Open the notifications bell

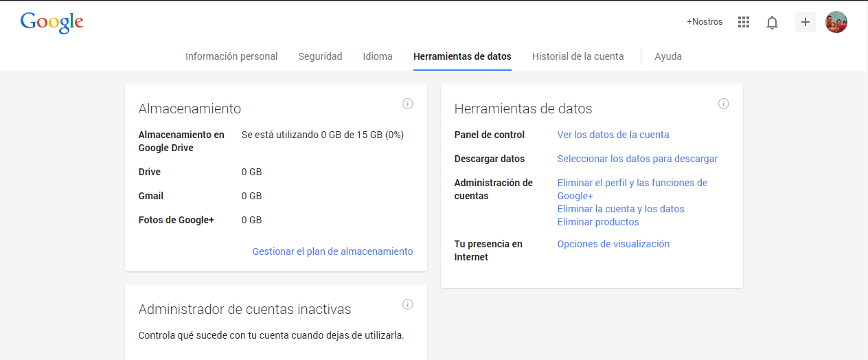tap(772, 23)
